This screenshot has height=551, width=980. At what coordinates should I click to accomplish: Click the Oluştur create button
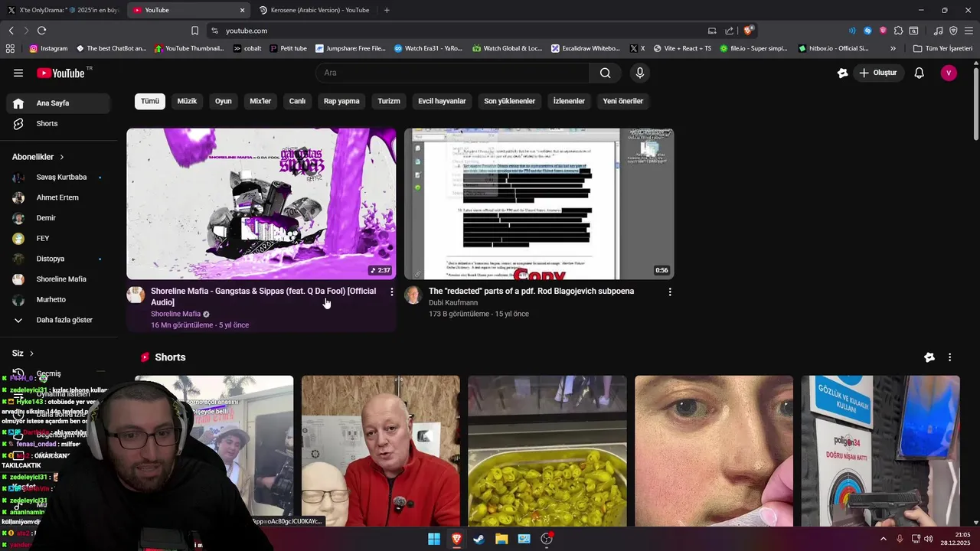point(879,73)
